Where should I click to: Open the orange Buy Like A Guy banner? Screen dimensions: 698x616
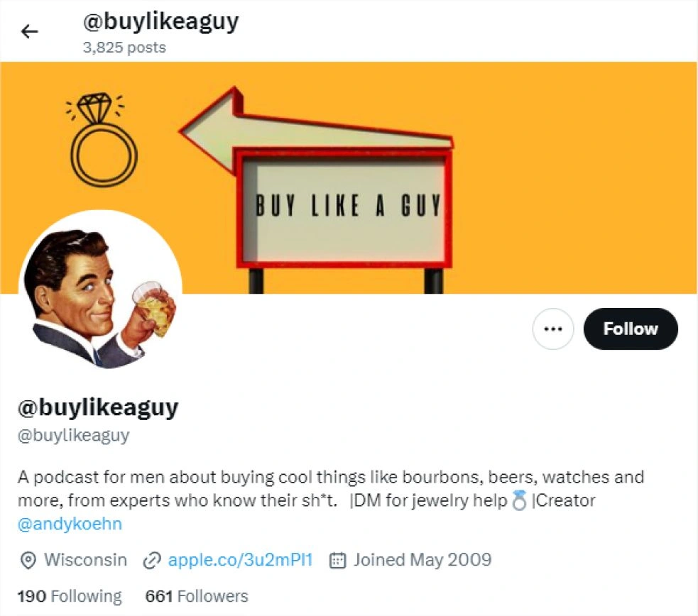349,177
